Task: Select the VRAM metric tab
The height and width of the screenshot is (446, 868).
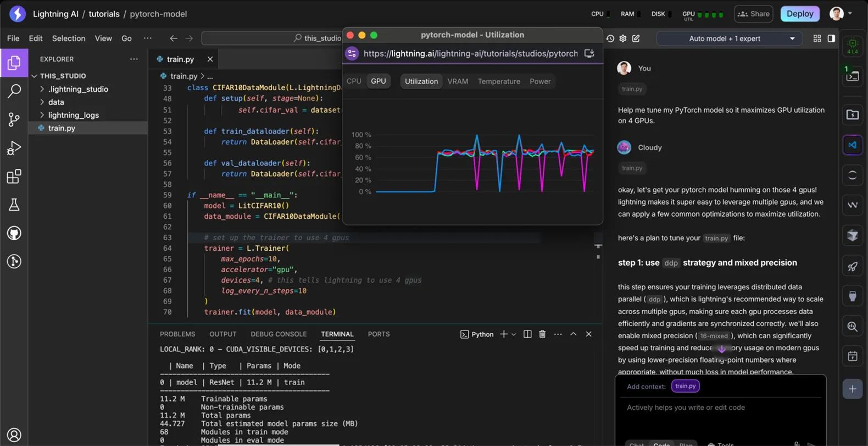Action: coord(458,81)
